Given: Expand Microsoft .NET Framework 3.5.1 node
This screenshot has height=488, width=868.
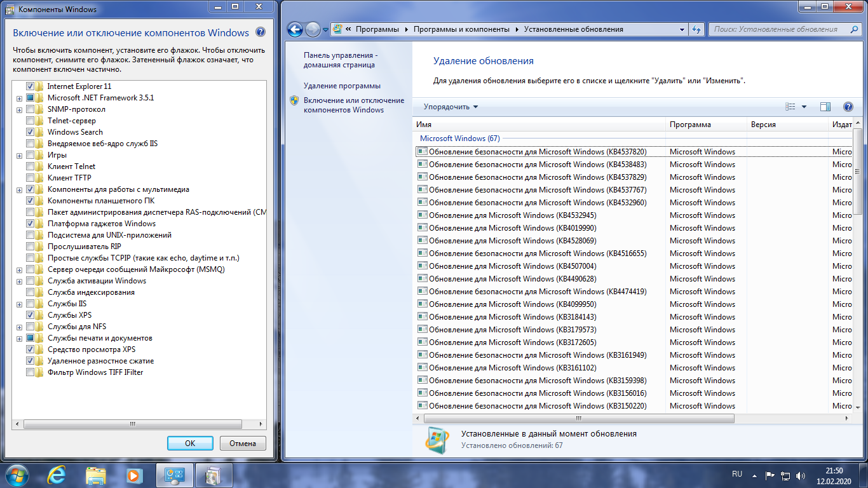Looking at the screenshot, I should click(19, 98).
